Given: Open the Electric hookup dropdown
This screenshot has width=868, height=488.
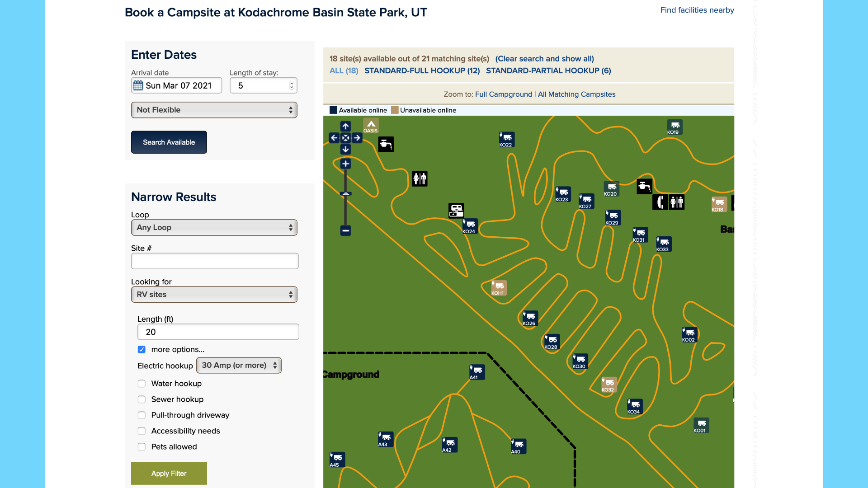Looking at the screenshot, I should (238, 365).
